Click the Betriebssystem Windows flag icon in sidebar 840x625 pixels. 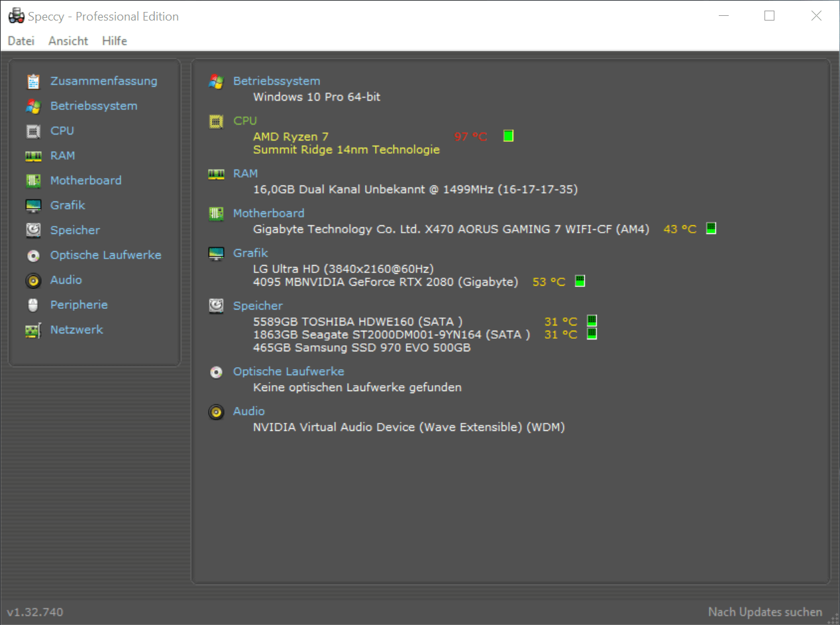pyautogui.click(x=33, y=106)
